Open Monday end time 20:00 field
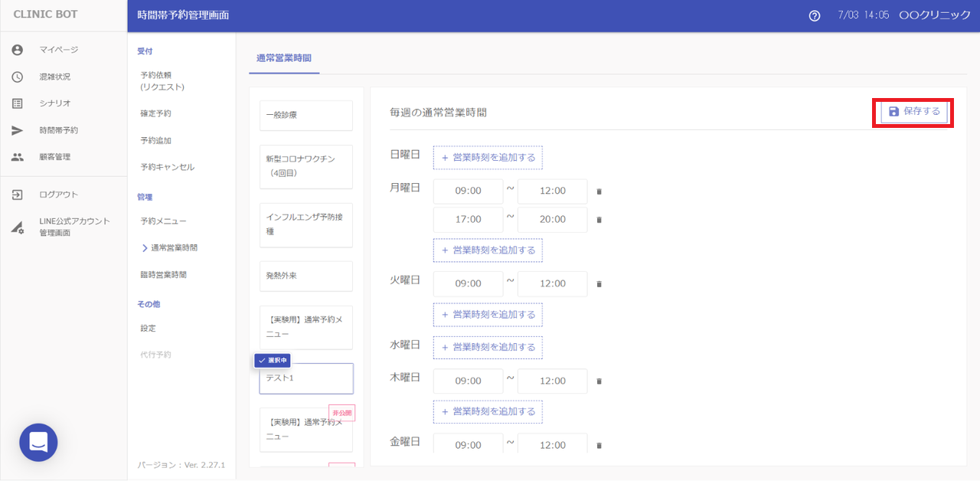Viewport: 980px width, 481px height. coord(552,220)
